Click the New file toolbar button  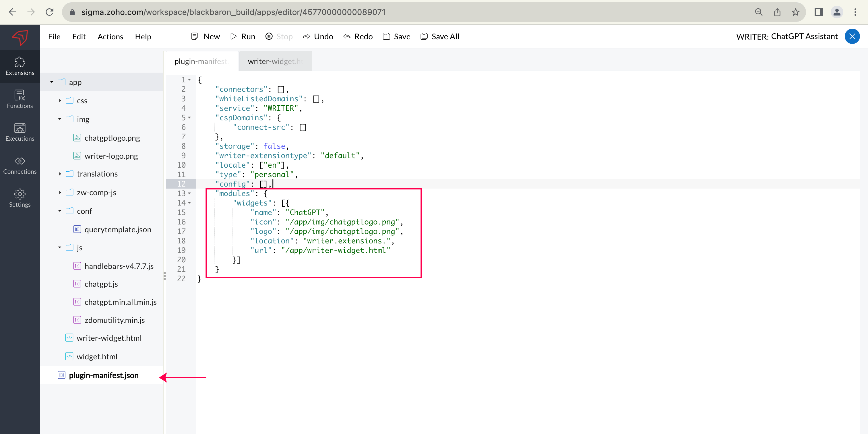pyautogui.click(x=205, y=36)
